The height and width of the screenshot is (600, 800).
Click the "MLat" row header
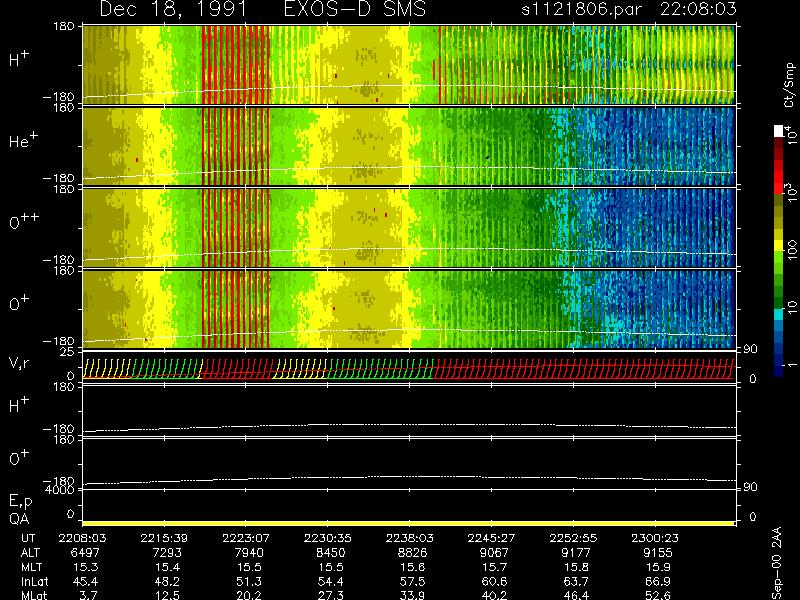[34, 595]
